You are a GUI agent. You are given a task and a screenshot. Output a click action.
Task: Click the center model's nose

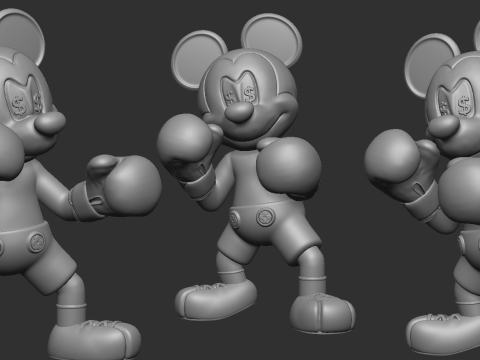(x=238, y=112)
